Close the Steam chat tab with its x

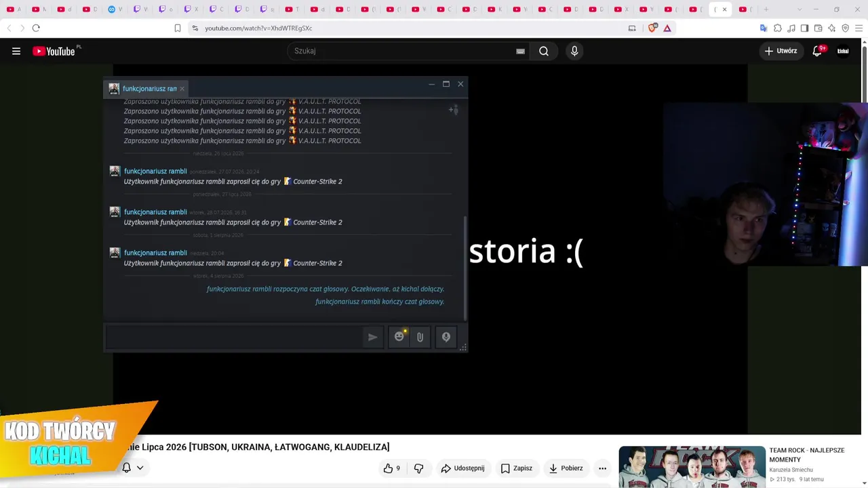pyautogui.click(x=182, y=89)
